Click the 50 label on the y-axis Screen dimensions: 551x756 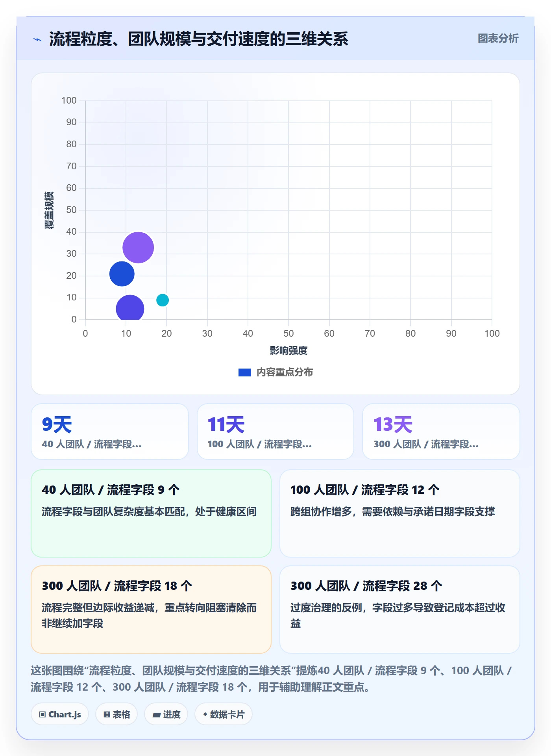pos(71,210)
